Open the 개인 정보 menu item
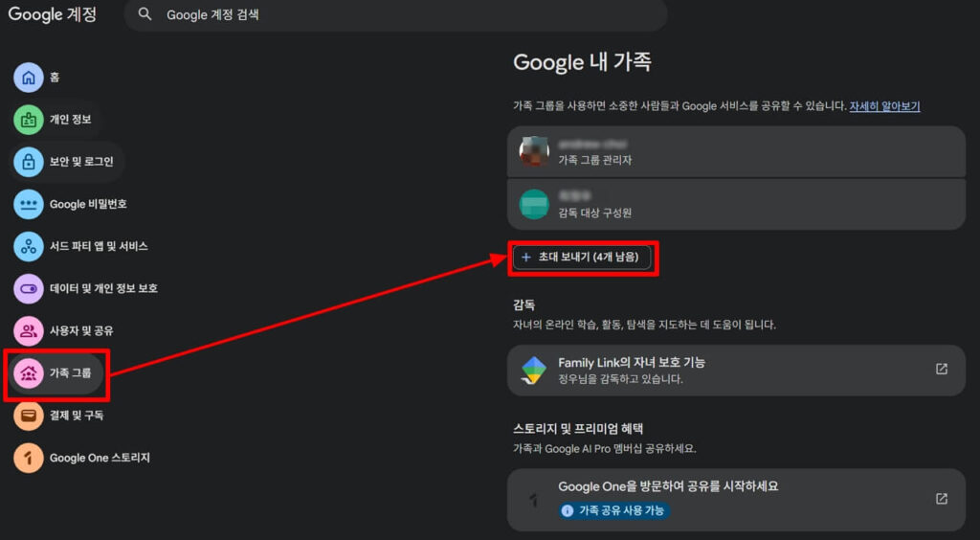The width and height of the screenshot is (980, 540). (55, 120)
